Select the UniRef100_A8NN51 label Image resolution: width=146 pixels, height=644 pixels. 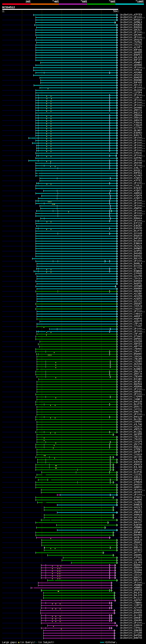[131, 588]
